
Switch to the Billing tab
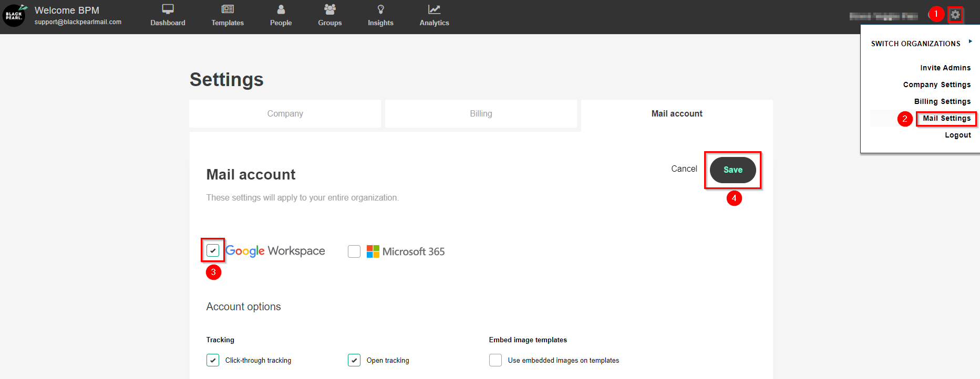coord(481,114)
